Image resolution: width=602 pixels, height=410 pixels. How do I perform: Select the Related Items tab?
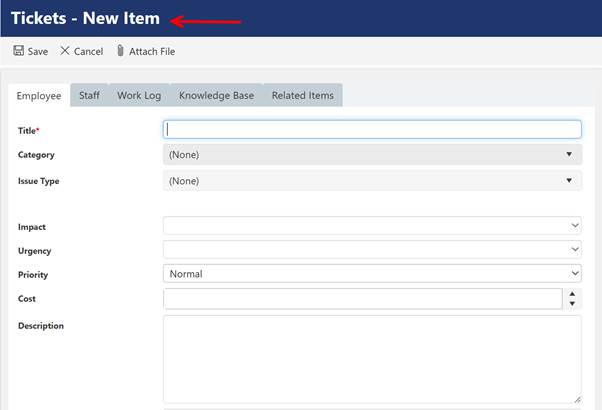[302, 96]
